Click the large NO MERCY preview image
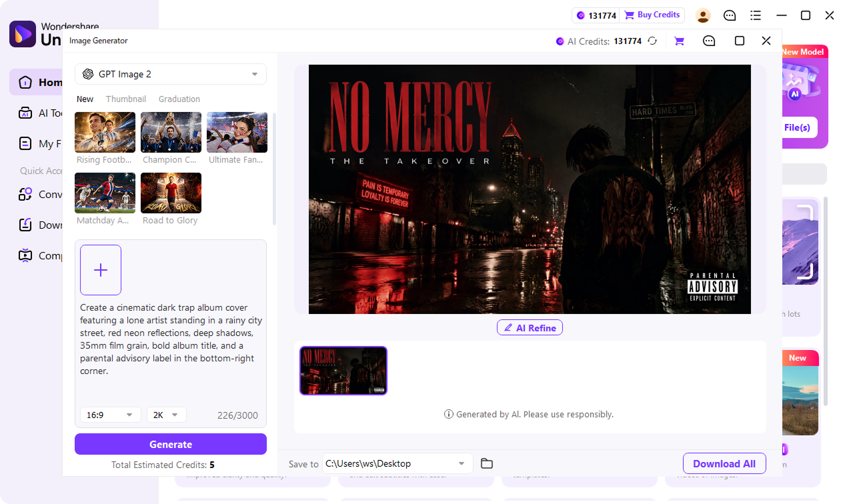 click(x=530, y=189)
